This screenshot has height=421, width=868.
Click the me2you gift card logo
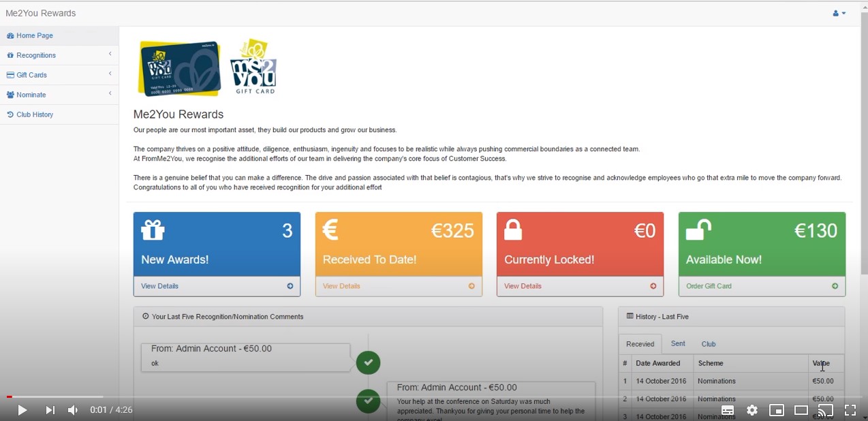point(253,66)
